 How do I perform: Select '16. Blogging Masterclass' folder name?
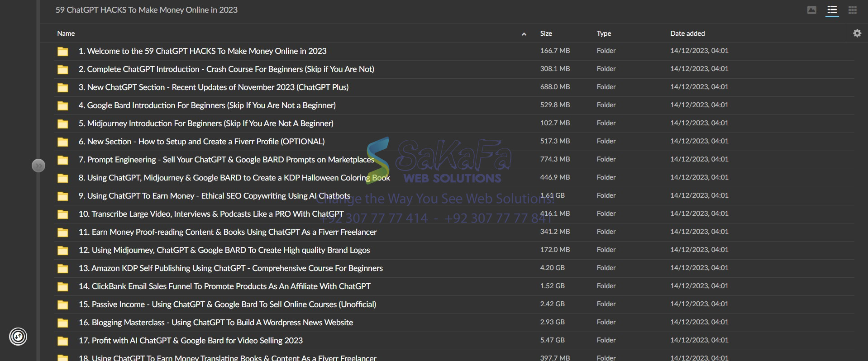point(215,323)
